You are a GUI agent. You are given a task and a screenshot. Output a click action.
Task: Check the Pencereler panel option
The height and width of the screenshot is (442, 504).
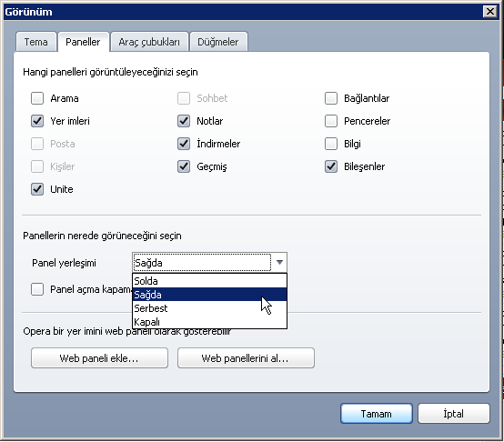331,121
